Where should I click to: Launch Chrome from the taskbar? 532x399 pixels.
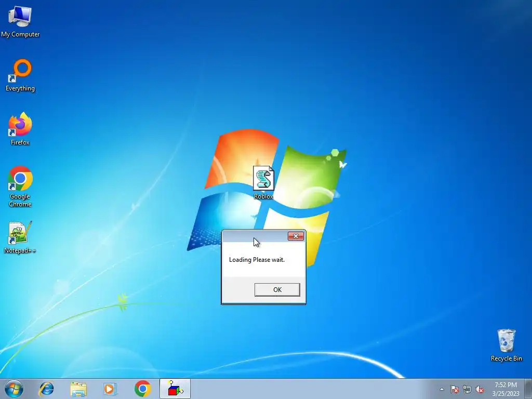(142, 389)
